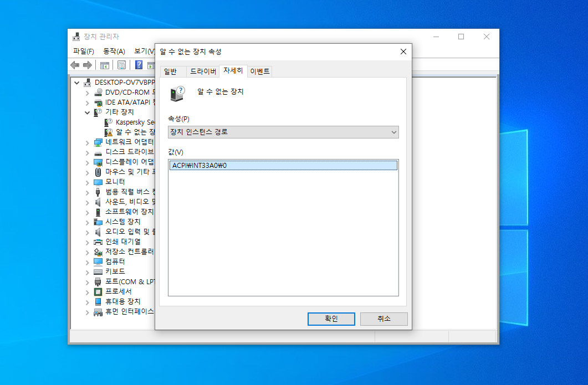Click the 키보드 keyboard icon in tree

(98, 271)
